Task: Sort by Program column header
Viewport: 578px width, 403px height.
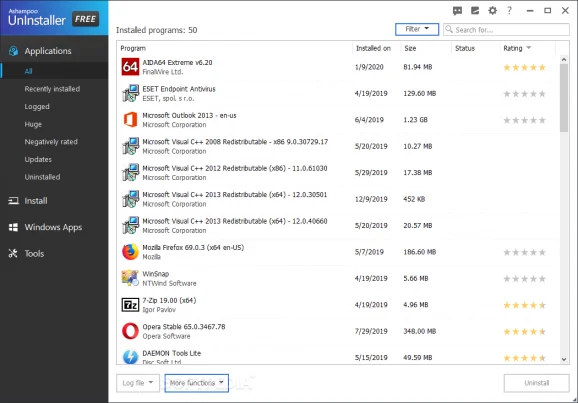Action: tap(133, 48)
